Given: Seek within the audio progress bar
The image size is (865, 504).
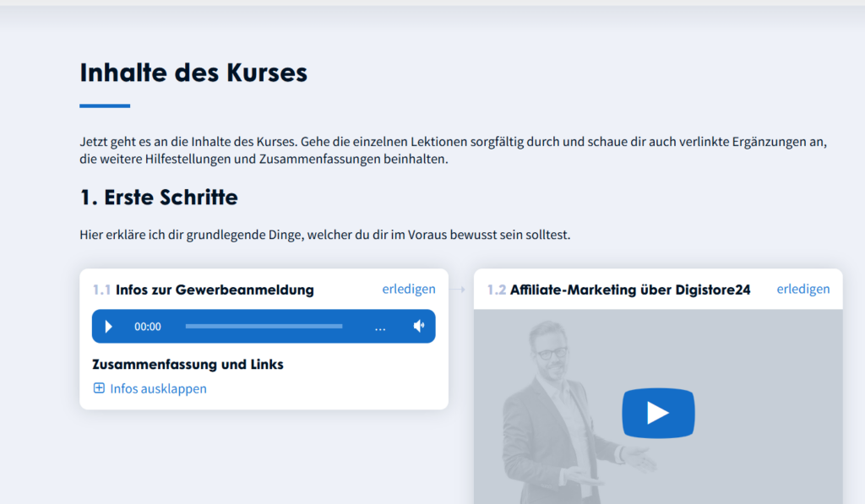Looking at the screenshot, I should (x=264, y=327).
